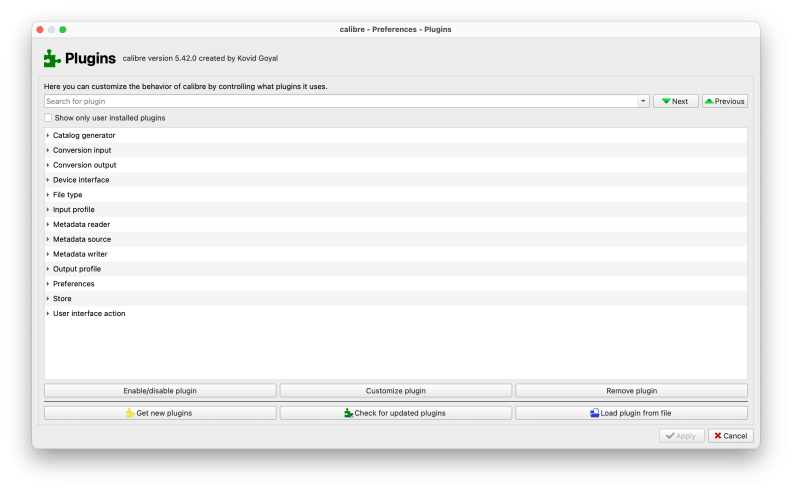Click the green up arrow on Previous

(709, 101)
